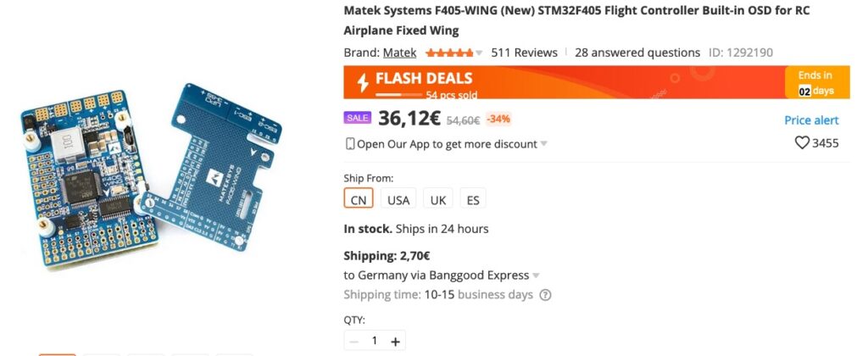868x356 pixels.
Task: Select CN as ship-from warehouse
Action: [359, 200]
